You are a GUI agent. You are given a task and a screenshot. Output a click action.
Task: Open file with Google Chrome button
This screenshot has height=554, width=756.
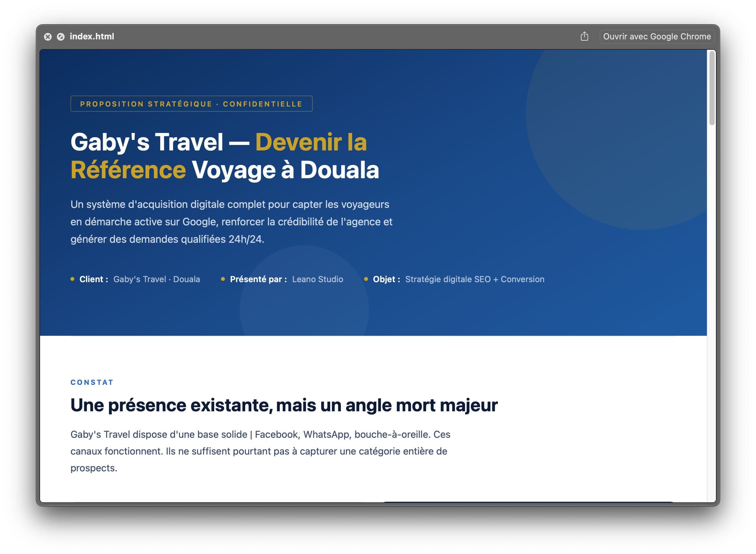[x=657, y=36]
